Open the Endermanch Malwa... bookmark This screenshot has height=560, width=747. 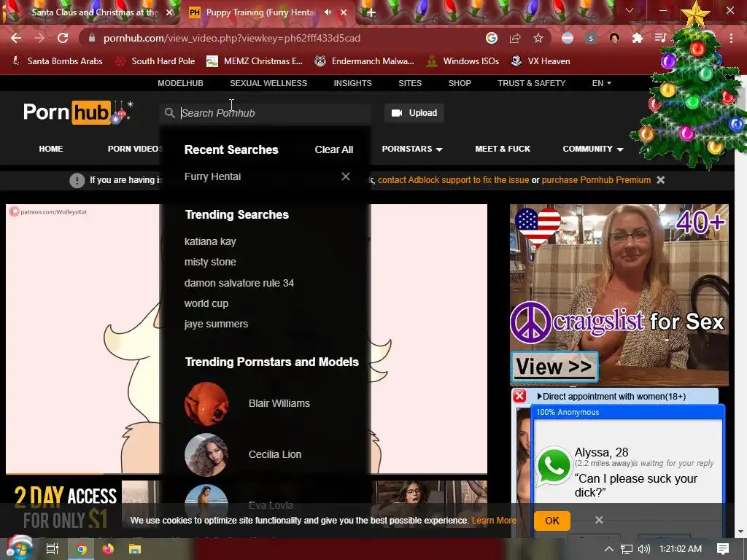tap(365, 61)
